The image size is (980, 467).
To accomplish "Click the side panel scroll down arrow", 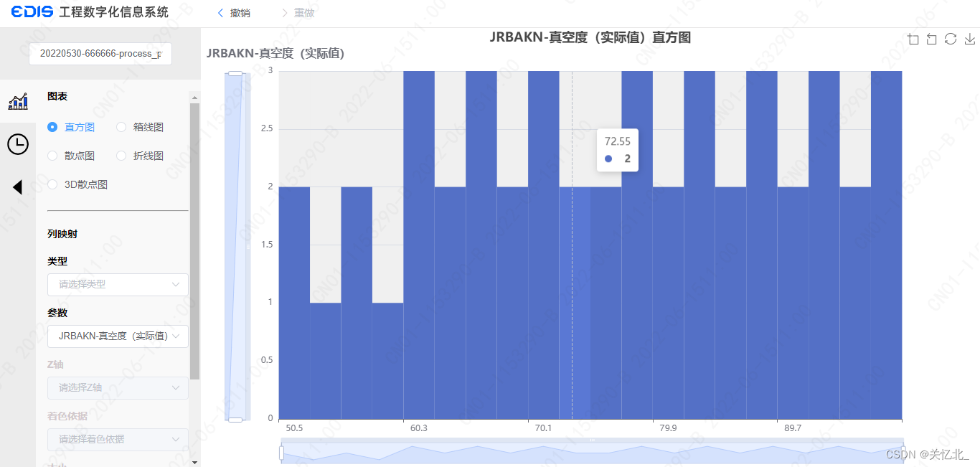I will [194, 462].
